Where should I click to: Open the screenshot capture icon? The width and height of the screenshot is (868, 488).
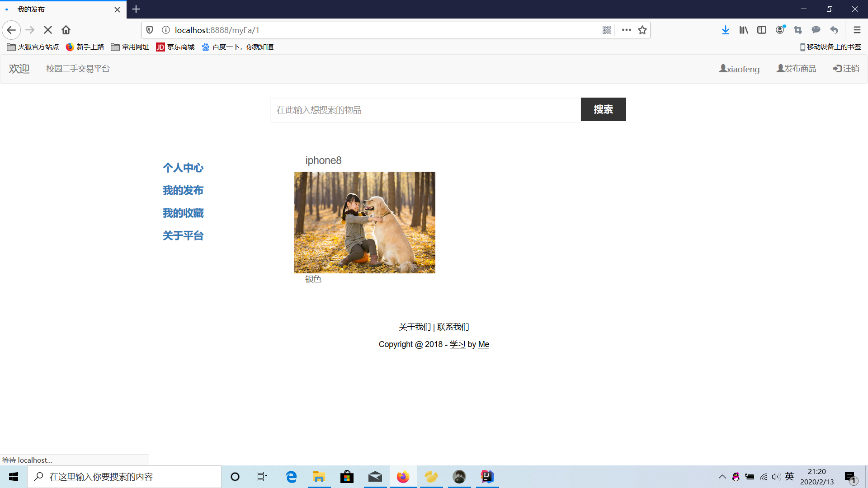tap(798, 30)
